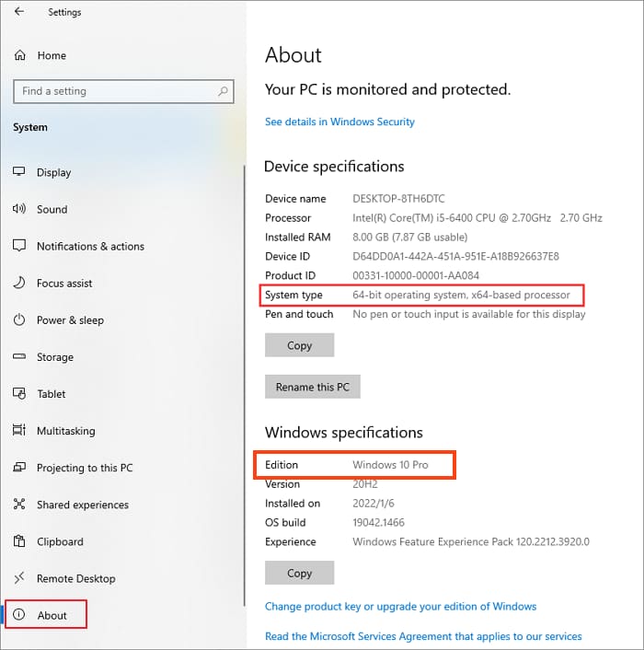Select Remote Desktop in the sidebar
The height and width of the screenshot is (650, 644).
[75, 578]
